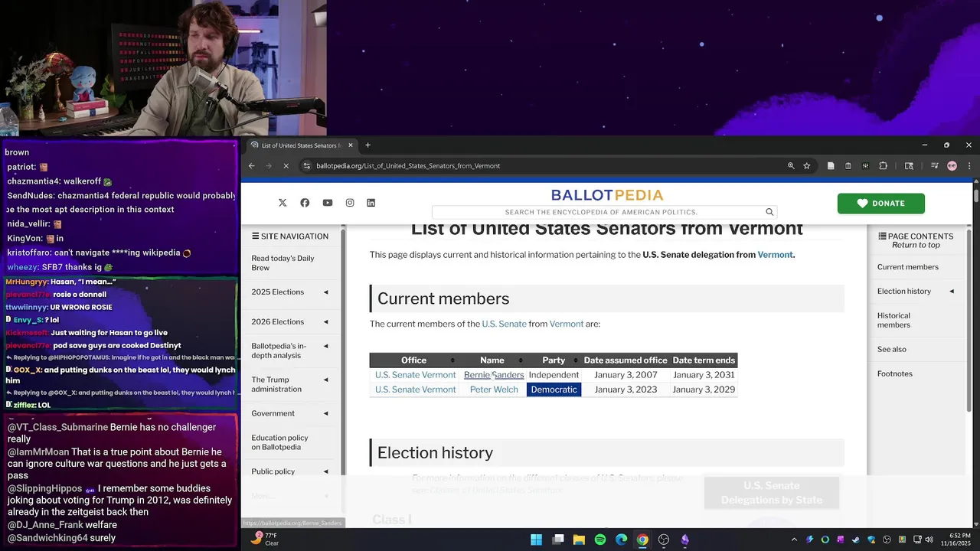Open the Chrome profile avatar
This screenshot has height=551, width=980.
coord(952,165)
